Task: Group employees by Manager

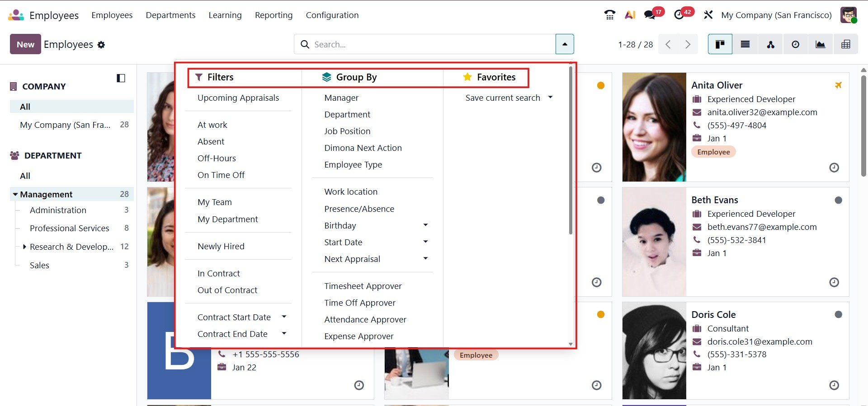Action: tap(341, 98)
